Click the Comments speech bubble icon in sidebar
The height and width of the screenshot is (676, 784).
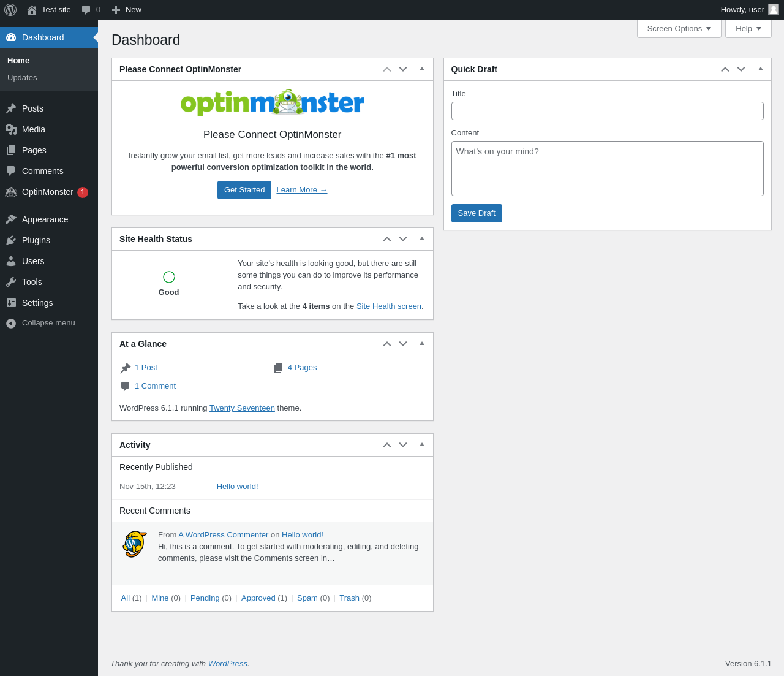[x=11, y=171]
